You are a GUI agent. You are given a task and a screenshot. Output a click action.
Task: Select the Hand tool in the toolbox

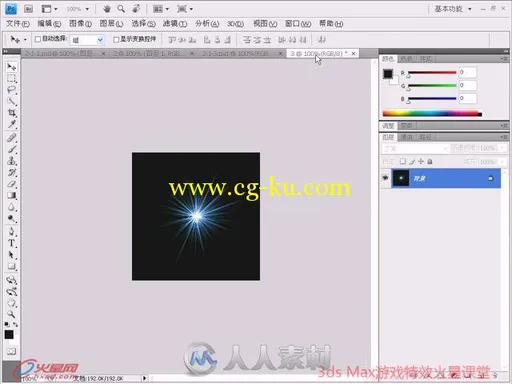[x=11, y=303]
